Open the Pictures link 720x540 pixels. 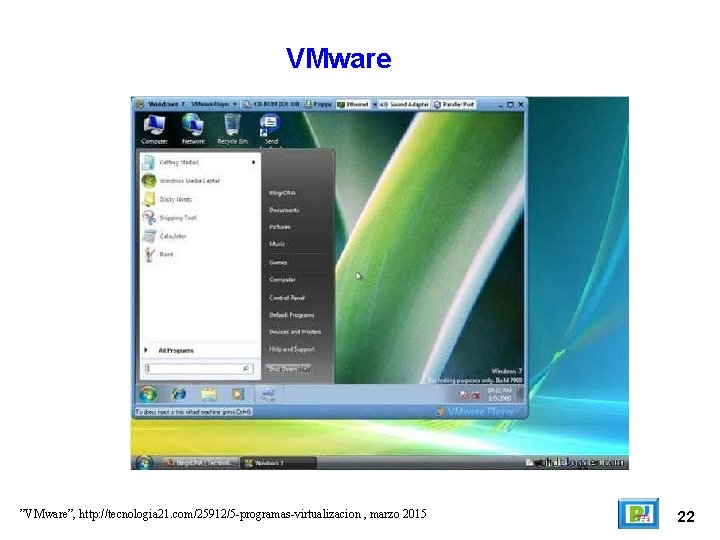(280, 227)
